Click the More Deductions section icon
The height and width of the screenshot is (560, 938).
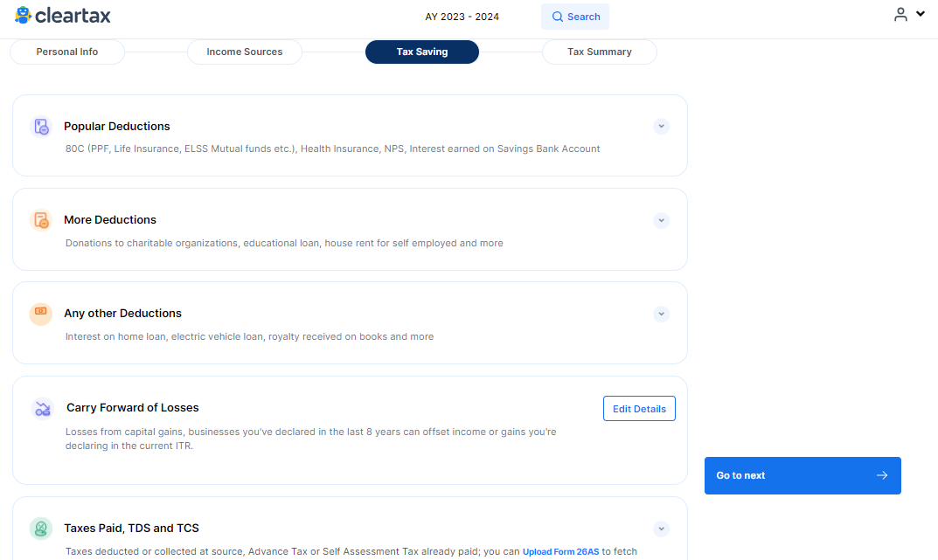41,220
